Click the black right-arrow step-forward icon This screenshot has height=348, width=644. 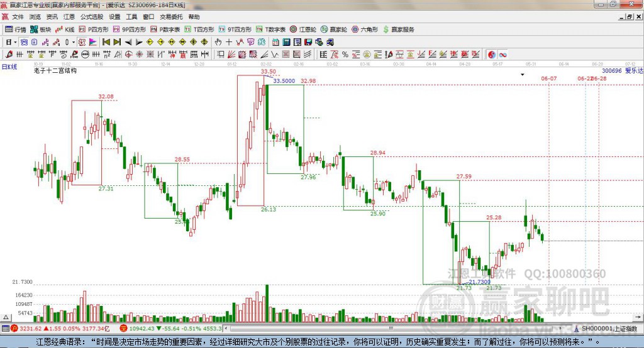[139, 42]
